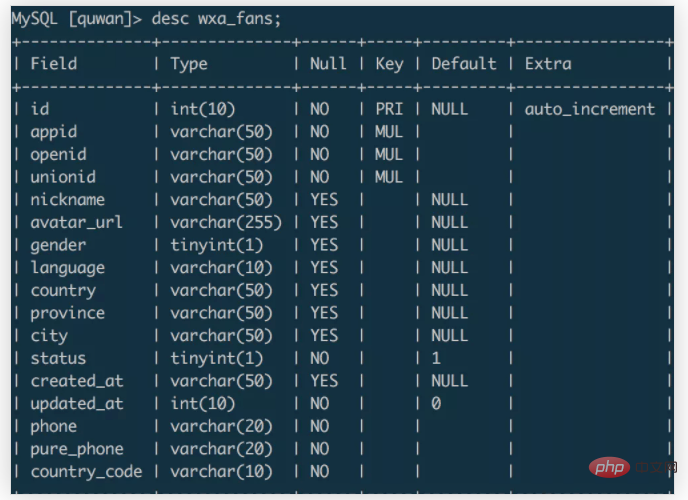Select the 'Type' column header
Screen dimensions: 688x500
coord(189,64)
